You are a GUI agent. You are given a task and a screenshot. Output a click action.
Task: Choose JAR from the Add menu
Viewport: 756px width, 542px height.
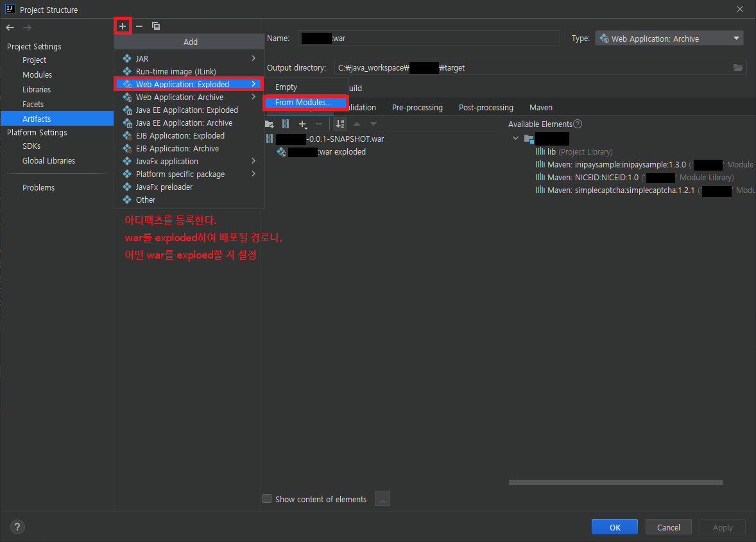tap(189, 58)
